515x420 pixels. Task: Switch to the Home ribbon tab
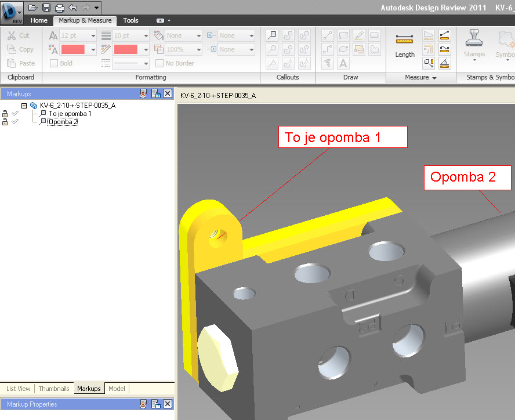39,20
